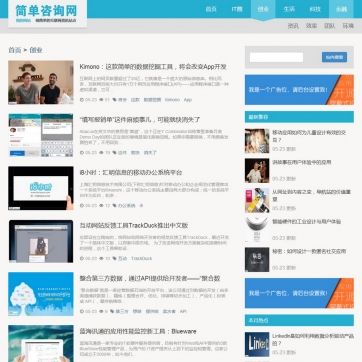The image size is (362, 362).
Task: Open the Kimono 数据挖掘工具 article title
Action: click(153, 67)
